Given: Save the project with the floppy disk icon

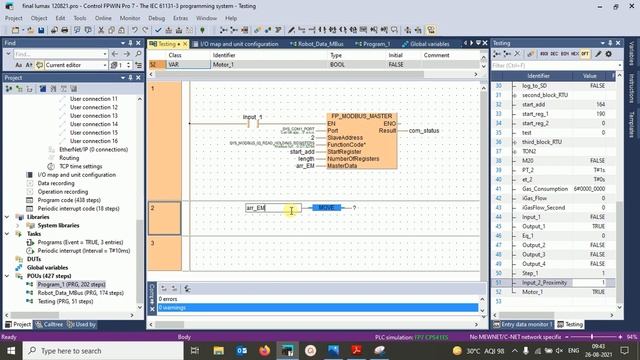Looking at the screenshot, I should (41, 30).
